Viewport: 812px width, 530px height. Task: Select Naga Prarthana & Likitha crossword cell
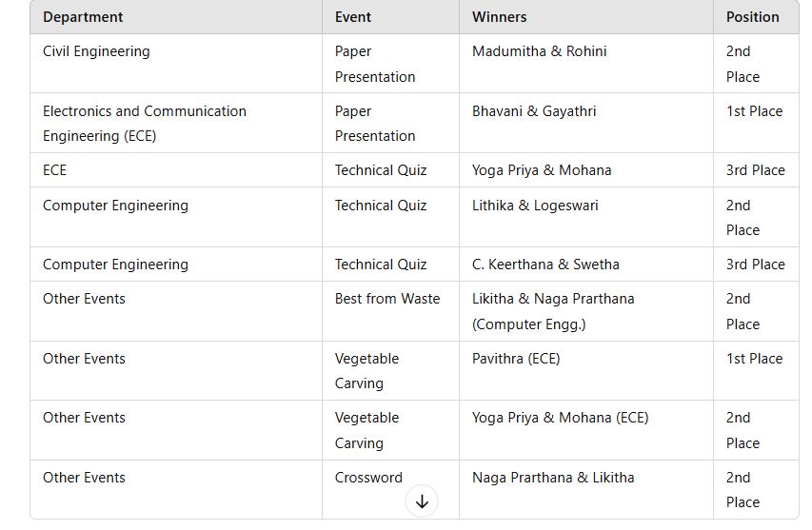pos(585,490)
